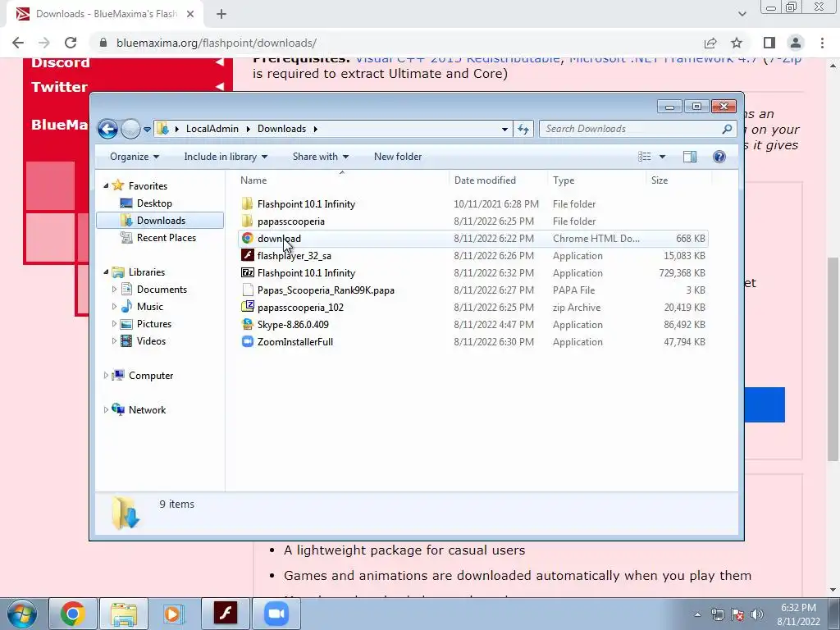This screenshot has width=840, height=630.
Task: Select Downloads in Favorites
Action: pos(160,221)
